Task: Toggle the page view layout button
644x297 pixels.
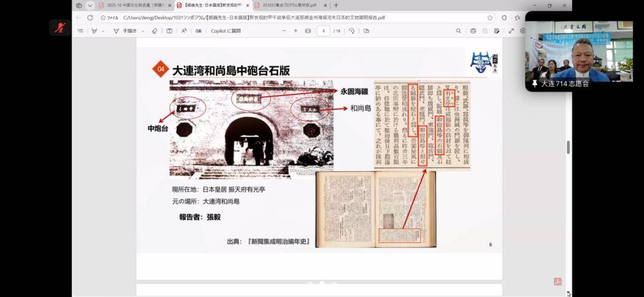Action: [366, 31]
